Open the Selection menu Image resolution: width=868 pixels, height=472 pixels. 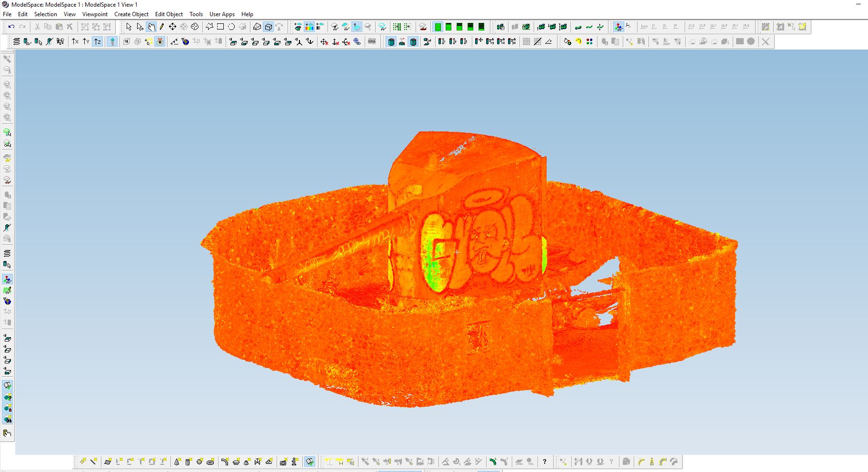46,14
